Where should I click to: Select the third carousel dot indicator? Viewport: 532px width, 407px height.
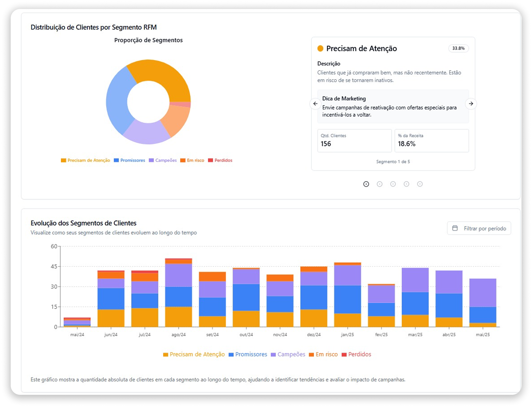[393, 184]
